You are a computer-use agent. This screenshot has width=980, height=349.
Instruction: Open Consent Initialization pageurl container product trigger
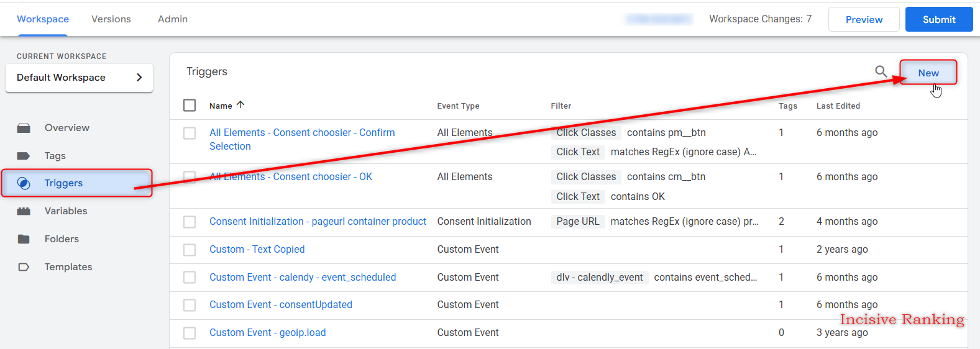(318, 222)
